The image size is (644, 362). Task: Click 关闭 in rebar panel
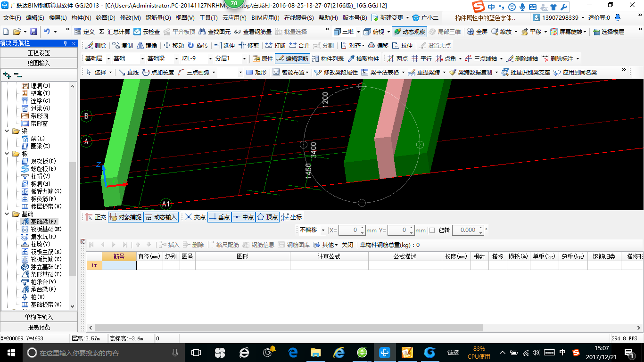[x=347, y=245]
